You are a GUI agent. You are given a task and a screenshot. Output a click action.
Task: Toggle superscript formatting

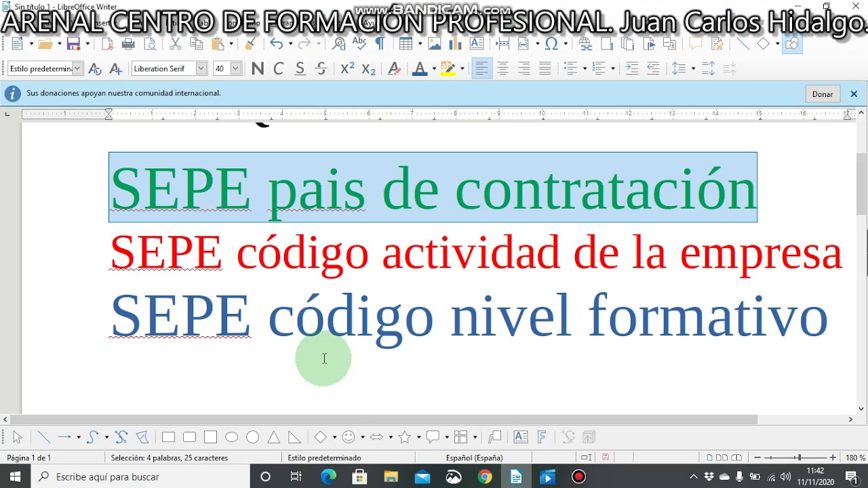[347, 68]
